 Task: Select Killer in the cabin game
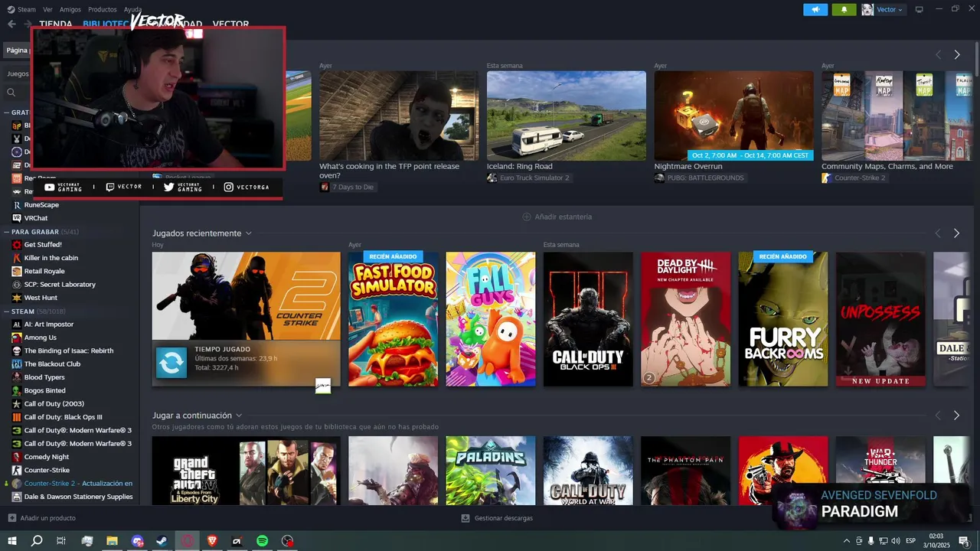[51, 258]
